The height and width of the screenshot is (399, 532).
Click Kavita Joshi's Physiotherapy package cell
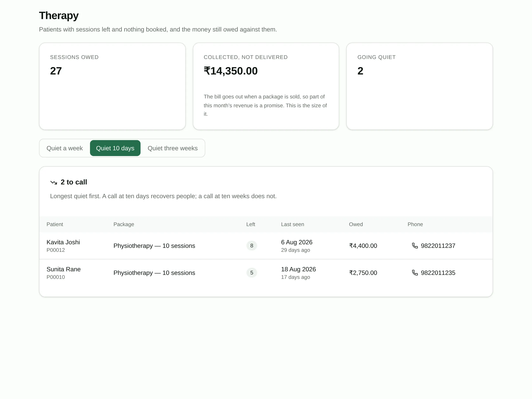[154, 246]
